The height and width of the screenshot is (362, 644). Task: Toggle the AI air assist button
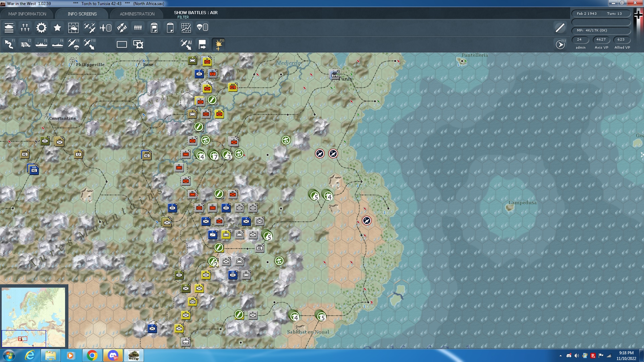click(x=185, y=44)
